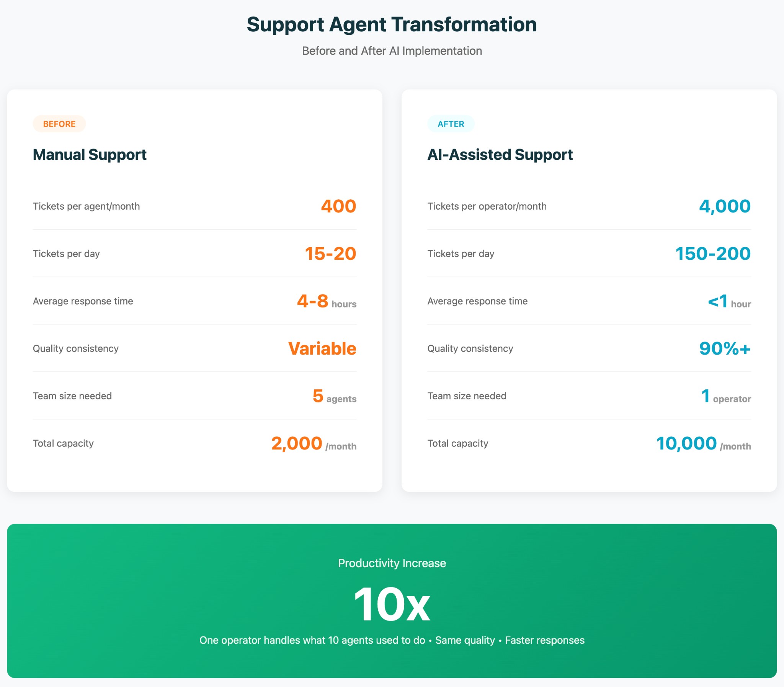The width and height of the screenshot is (784, 687).
Task: Click the 90%+ quality consistency value
Action: coord(725,348)
